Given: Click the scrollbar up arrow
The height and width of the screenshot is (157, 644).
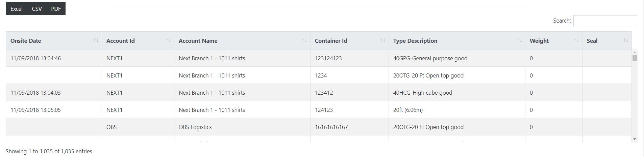Looking at the screenshot, I should click(x=635, y=52).
